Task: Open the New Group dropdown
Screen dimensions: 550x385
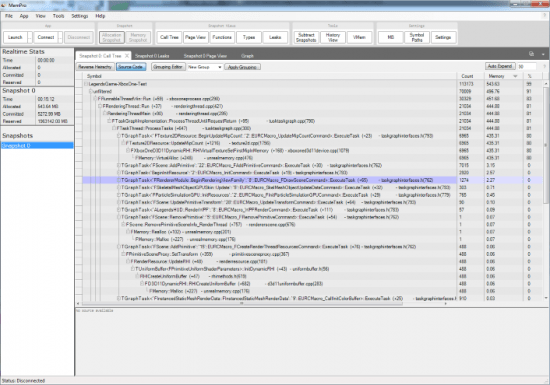Action: click(x=205, y=67)
